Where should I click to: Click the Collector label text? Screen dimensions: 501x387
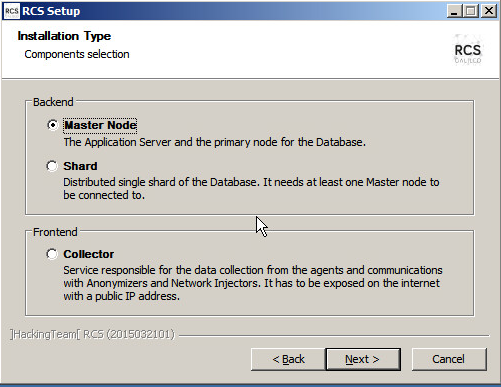89,254
